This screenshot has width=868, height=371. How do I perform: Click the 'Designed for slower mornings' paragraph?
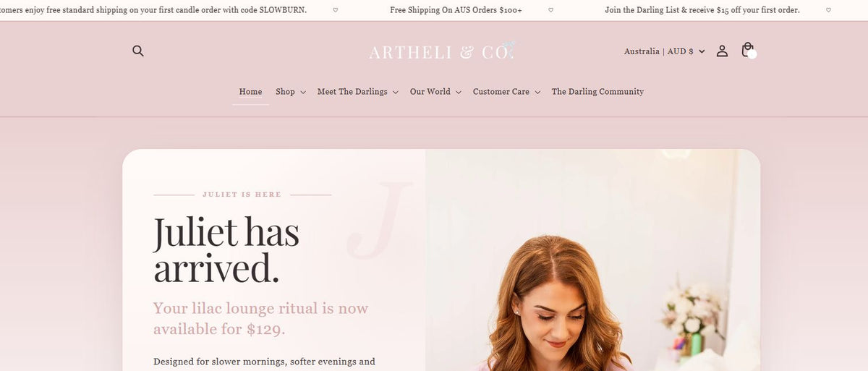click(x=264, y=362)
